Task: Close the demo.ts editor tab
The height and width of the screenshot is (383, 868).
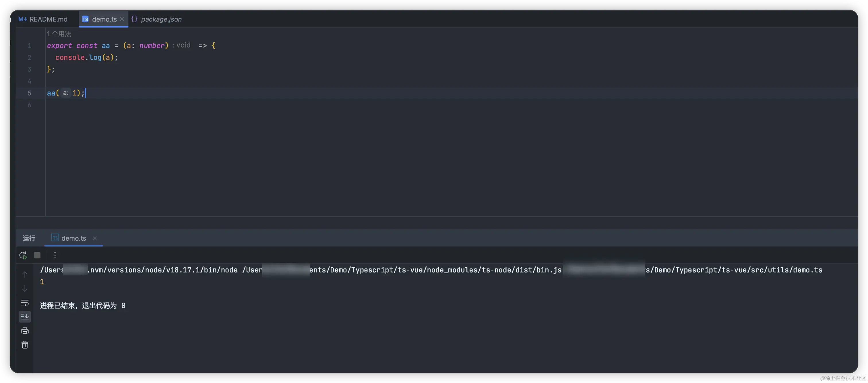Action: point(122,19)
